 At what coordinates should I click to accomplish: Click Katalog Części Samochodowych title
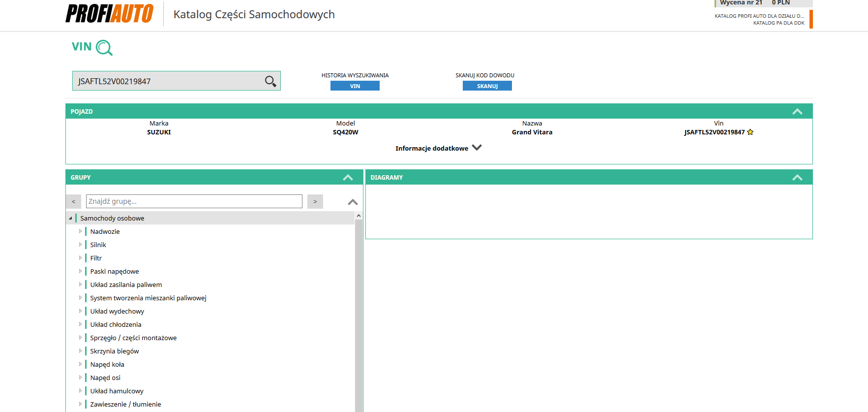pos(254,14)
